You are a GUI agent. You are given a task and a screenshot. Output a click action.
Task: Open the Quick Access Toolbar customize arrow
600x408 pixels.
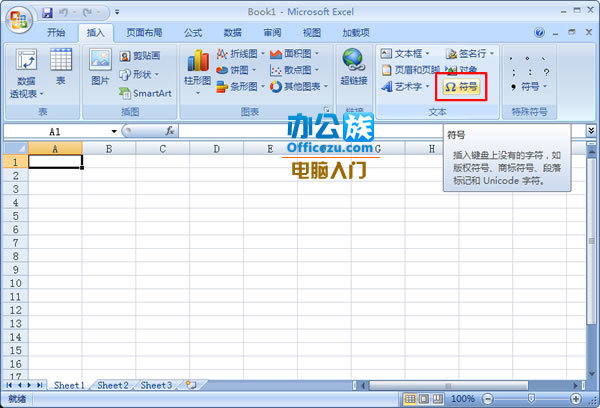coord(117,13)
